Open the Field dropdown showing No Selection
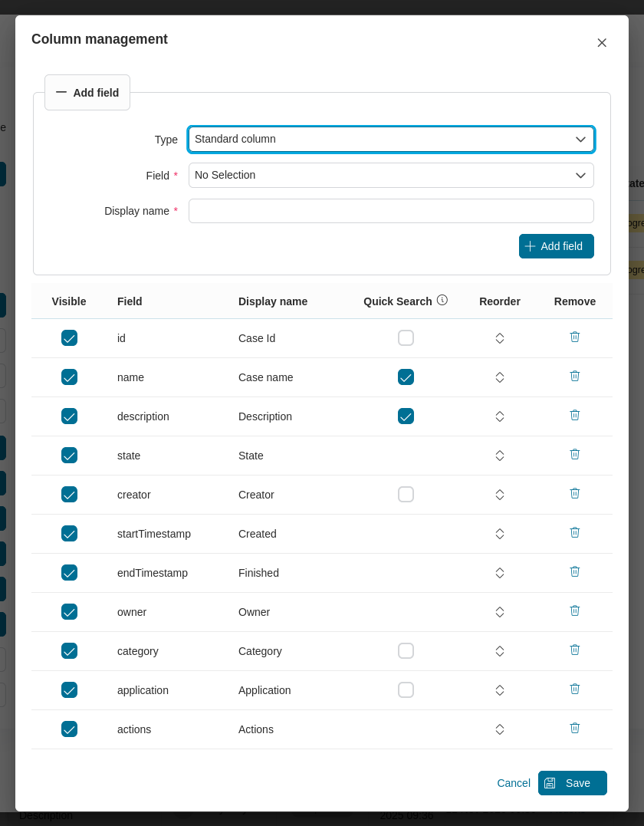Image resolution: width=644 pixels, height=826 pixels. pyautogui.click(x=391, y=175)
